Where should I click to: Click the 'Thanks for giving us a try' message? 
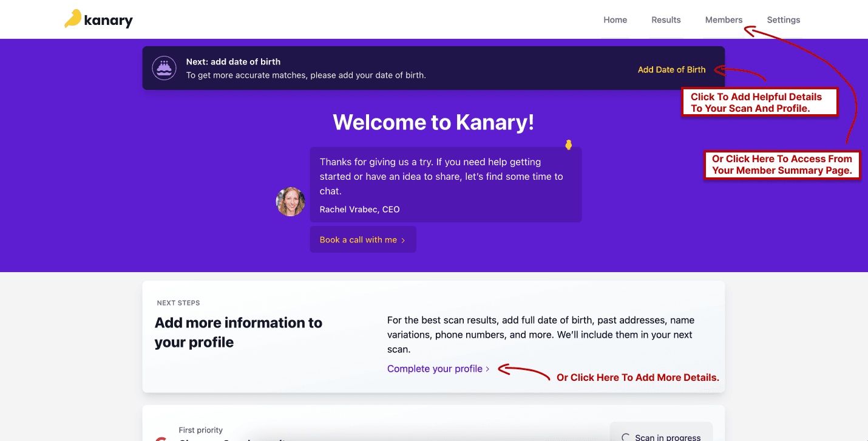[441, 176]
